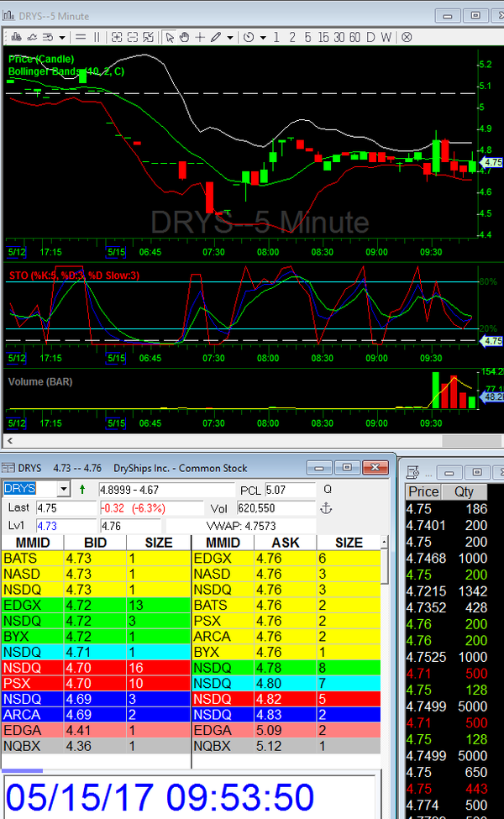The height and width of the screenshot is (819, 504).
Task: Select the arrow pointer tool in chart toolbar
Action: (169, 37)
